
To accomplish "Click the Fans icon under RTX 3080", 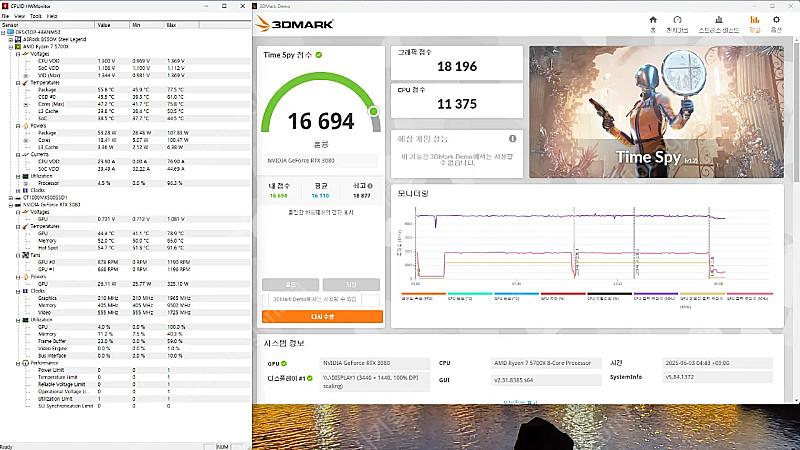I will [x=25, y=255].
